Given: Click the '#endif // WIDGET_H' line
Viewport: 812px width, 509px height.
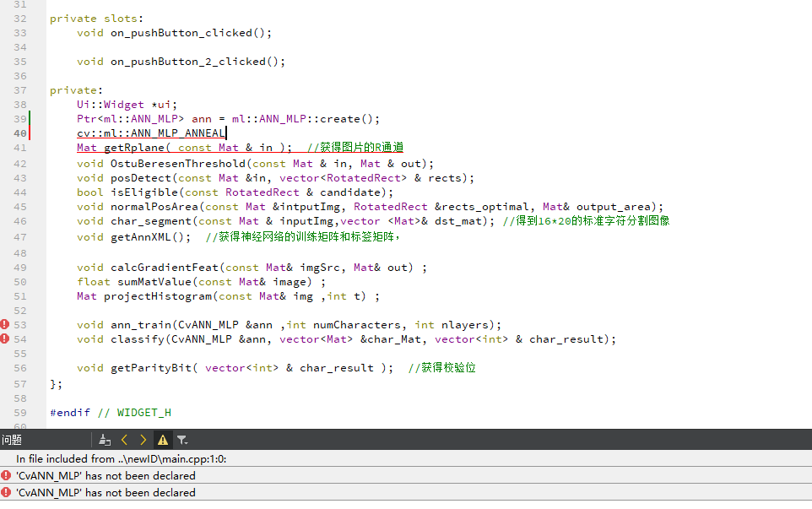Looking at the screenshot, I should 111,413.
